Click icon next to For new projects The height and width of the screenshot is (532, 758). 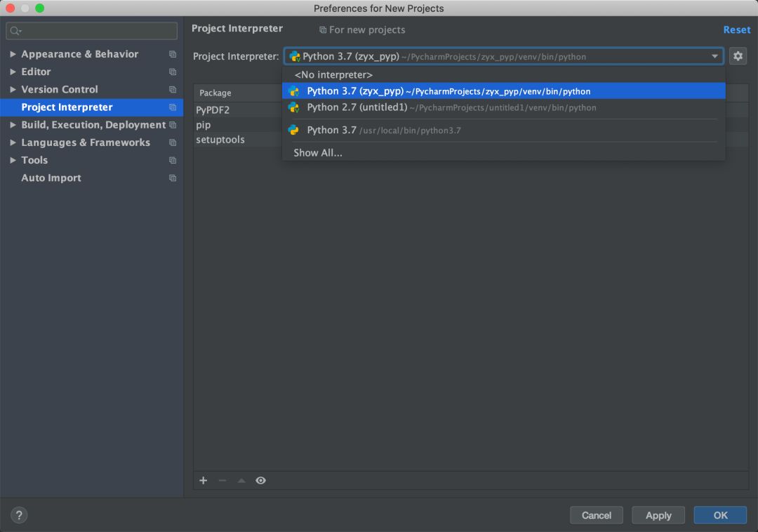[x=322, y=30]
